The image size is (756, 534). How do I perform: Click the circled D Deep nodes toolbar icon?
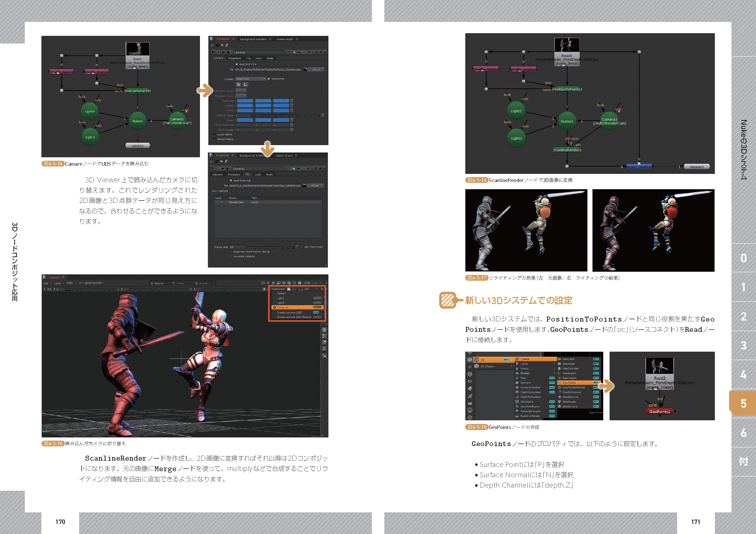pyautogui.click(x=470, y=374)
